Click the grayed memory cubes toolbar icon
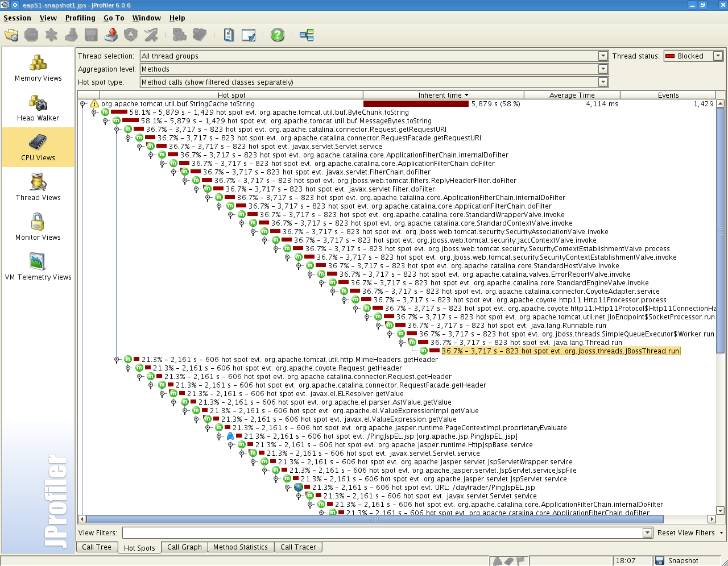Viewport: 728px width, 566px height. coord(180,35)
